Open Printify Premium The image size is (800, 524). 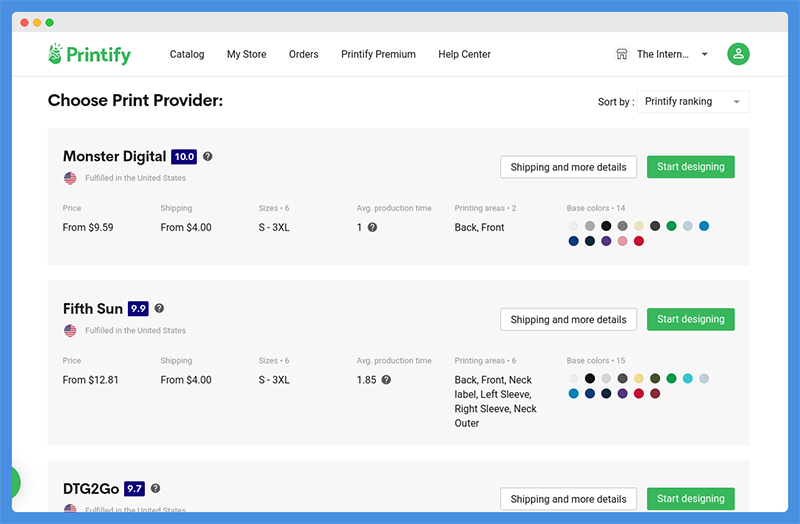[378, 54]
